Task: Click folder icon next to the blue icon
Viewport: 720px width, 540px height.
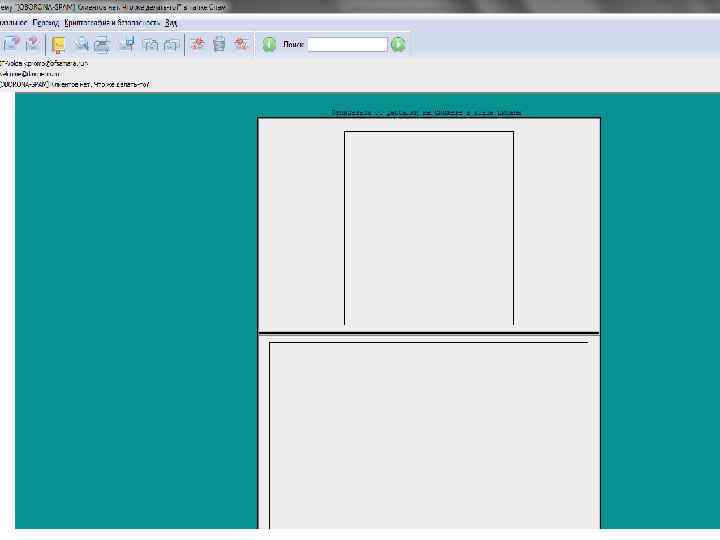Action: (151, 45)
